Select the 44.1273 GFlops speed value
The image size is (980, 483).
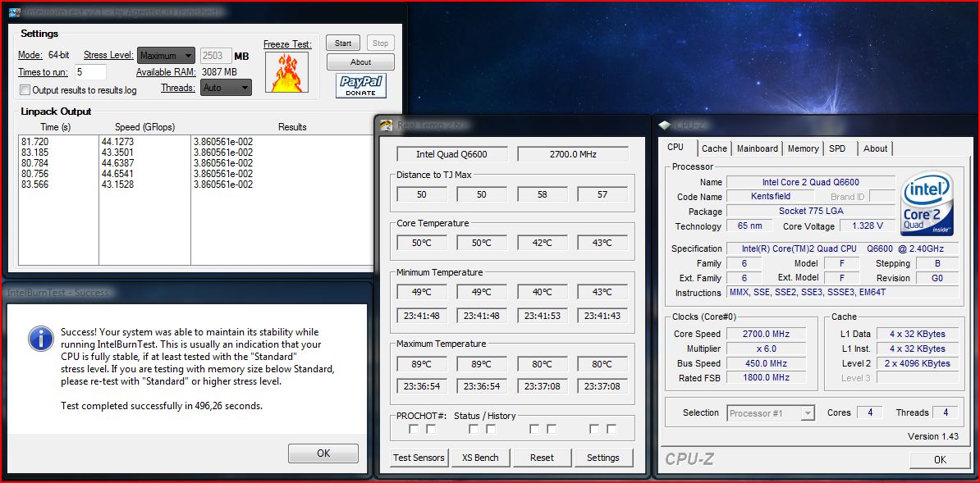[x=117, y=142]
